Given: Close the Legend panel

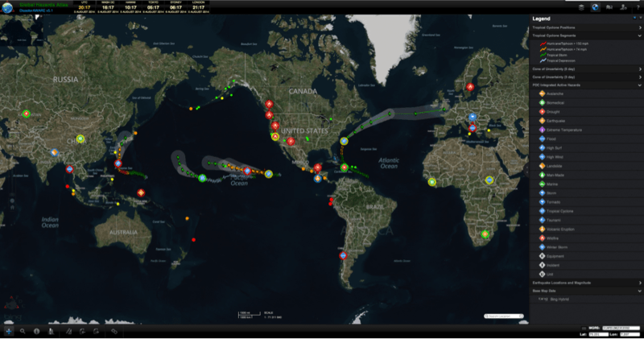Looking at the screenshot, I should coord(639,19).
